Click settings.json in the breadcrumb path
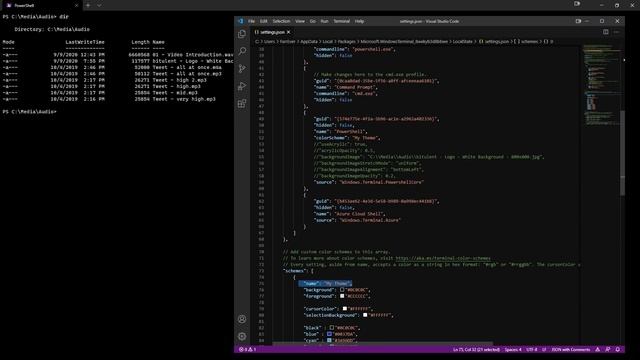The height and width of the screenshot is (360, 640). [x=497, y=42]
